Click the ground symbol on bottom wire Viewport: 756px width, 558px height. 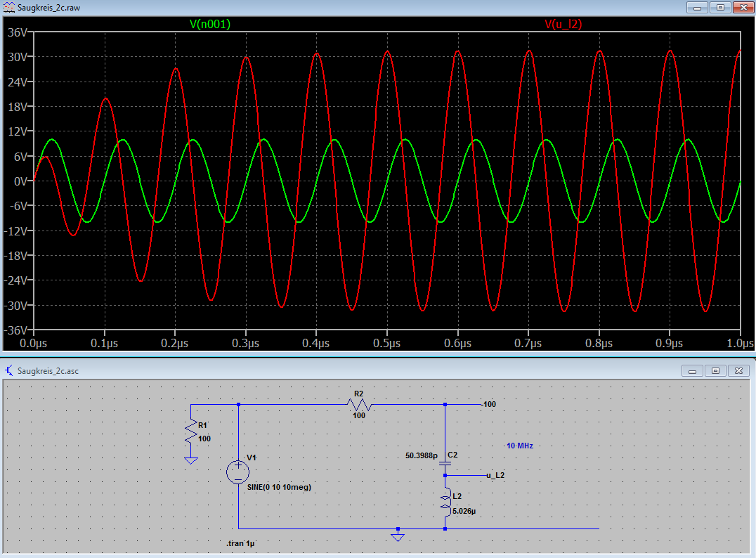398,536
